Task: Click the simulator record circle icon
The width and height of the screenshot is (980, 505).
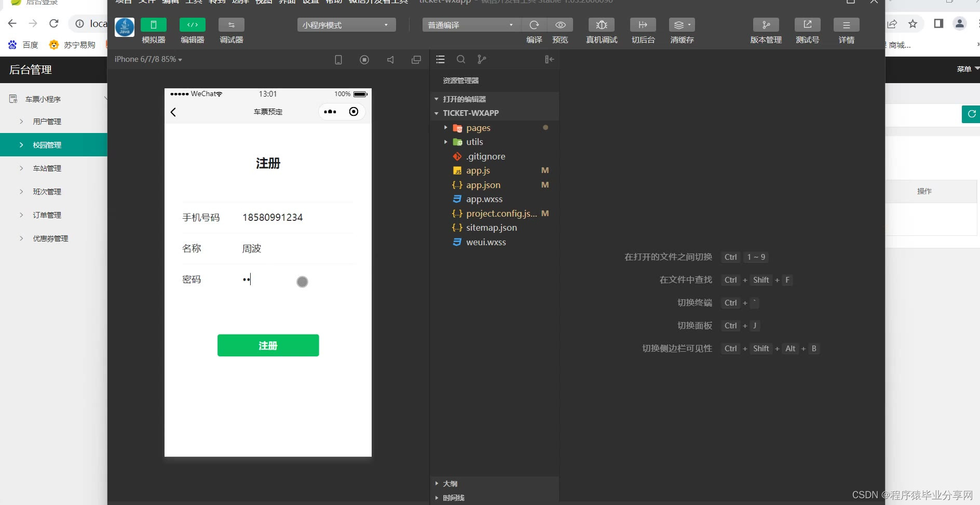Action: [x=364, y=60]
